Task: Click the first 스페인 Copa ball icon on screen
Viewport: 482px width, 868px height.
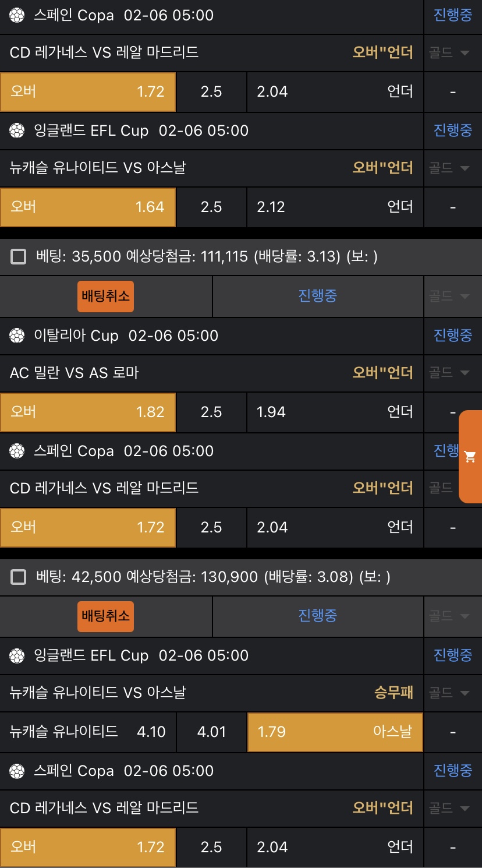Action: [17, 15]
